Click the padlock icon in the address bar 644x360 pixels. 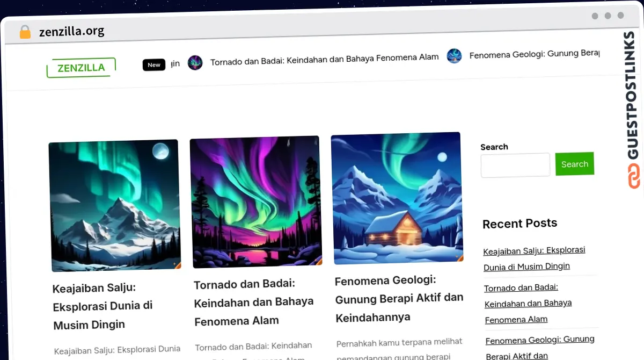coord(25,31)
